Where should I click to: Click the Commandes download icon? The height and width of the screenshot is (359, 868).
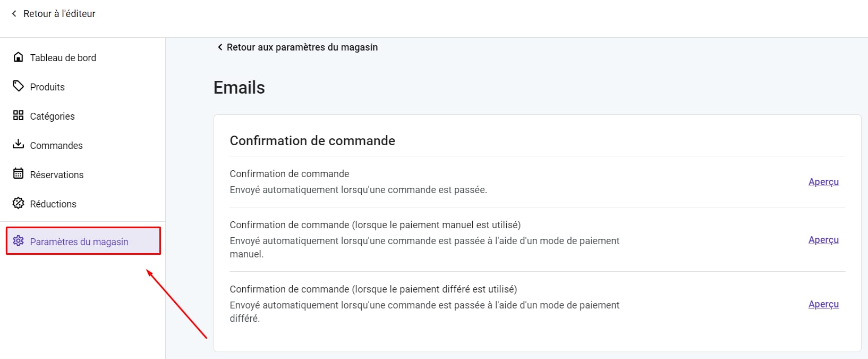click(18, 144)
